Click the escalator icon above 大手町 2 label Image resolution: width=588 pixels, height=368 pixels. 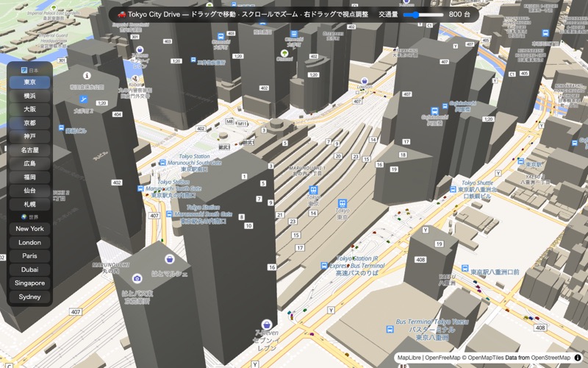tap(83, 99)
